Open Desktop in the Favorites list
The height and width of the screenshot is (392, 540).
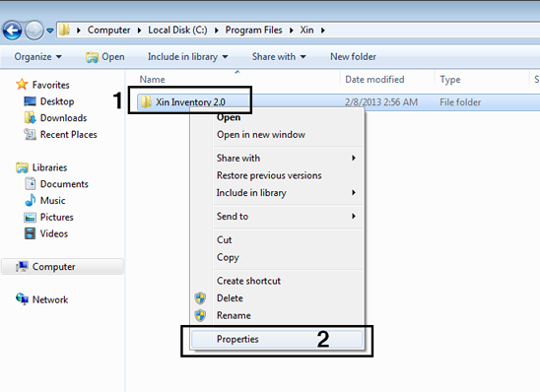point(57,101)
